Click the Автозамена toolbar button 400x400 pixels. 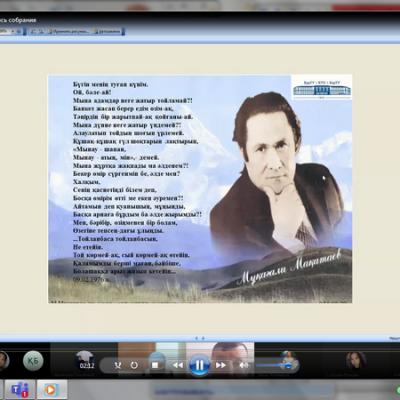pos(107,32)
